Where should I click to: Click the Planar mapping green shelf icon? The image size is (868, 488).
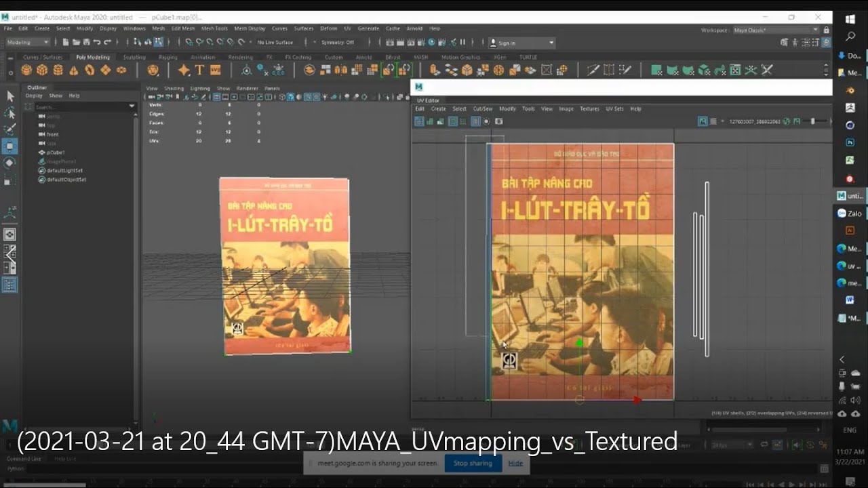pyautogui.click(x=656, y=70)
